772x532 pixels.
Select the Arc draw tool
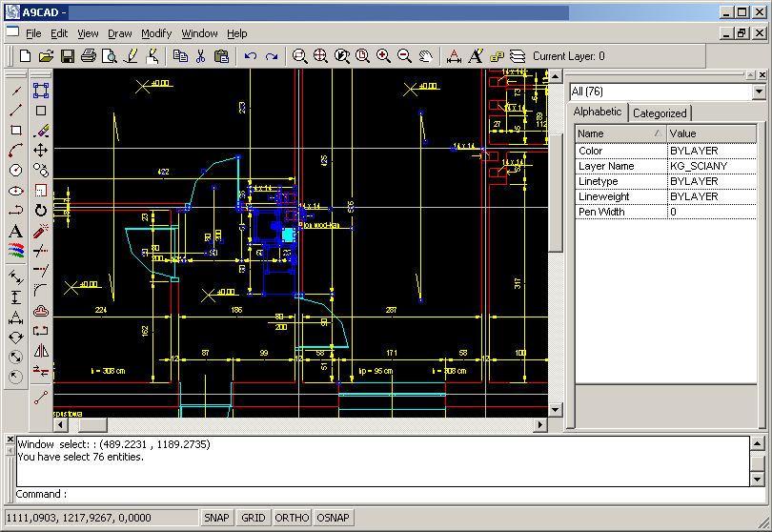16,151
